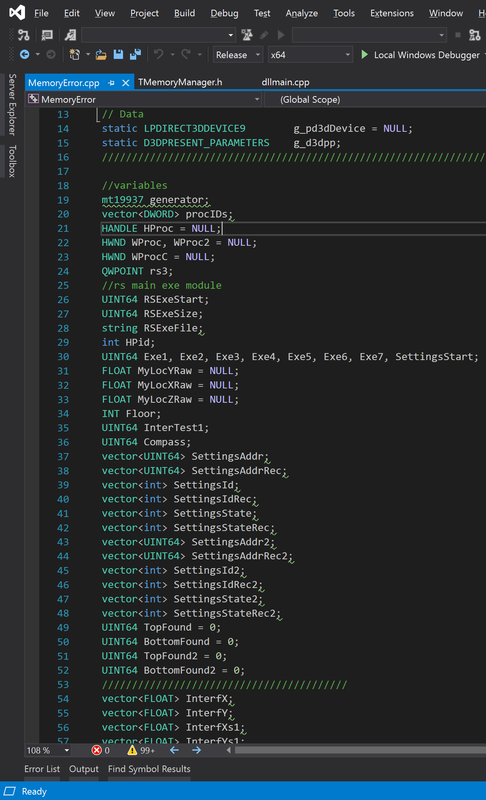
Task: Click the Navigate Backward arrow icon
Action: 24,55
